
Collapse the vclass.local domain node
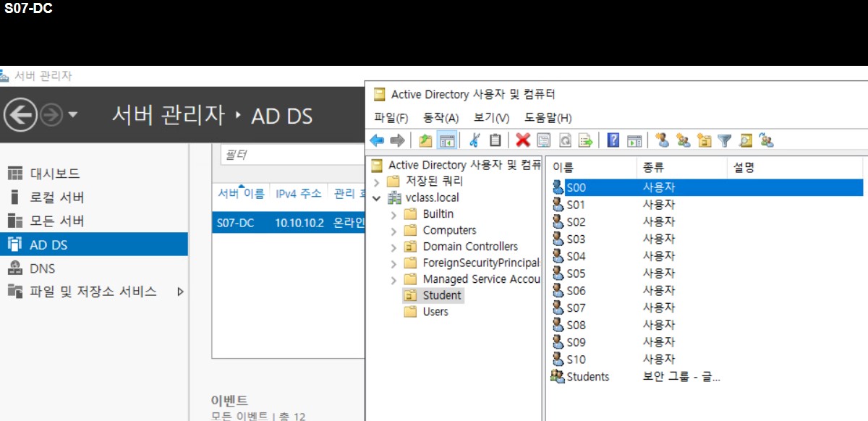click(x=376, y=197)
